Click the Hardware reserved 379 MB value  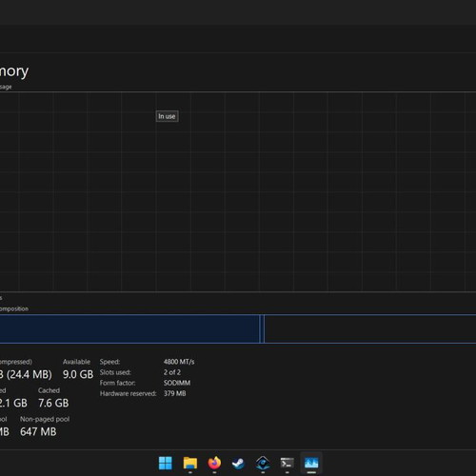(x=175, y=393)
